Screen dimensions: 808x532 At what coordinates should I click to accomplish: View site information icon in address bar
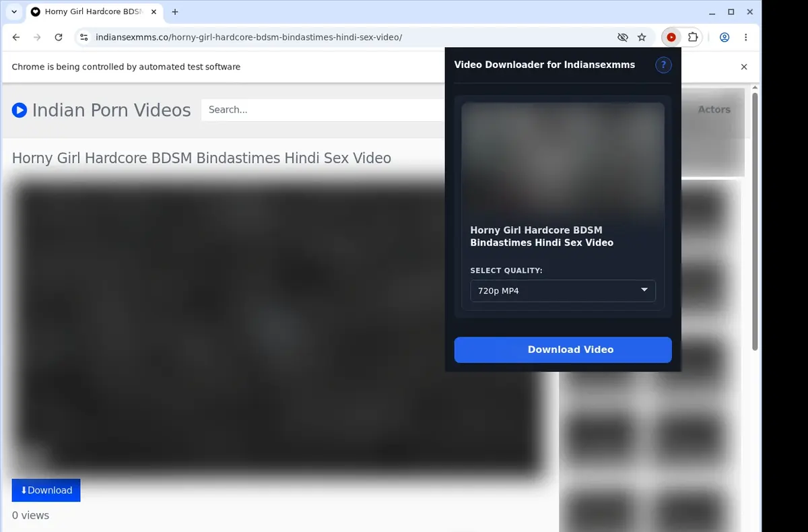[83, 37]
